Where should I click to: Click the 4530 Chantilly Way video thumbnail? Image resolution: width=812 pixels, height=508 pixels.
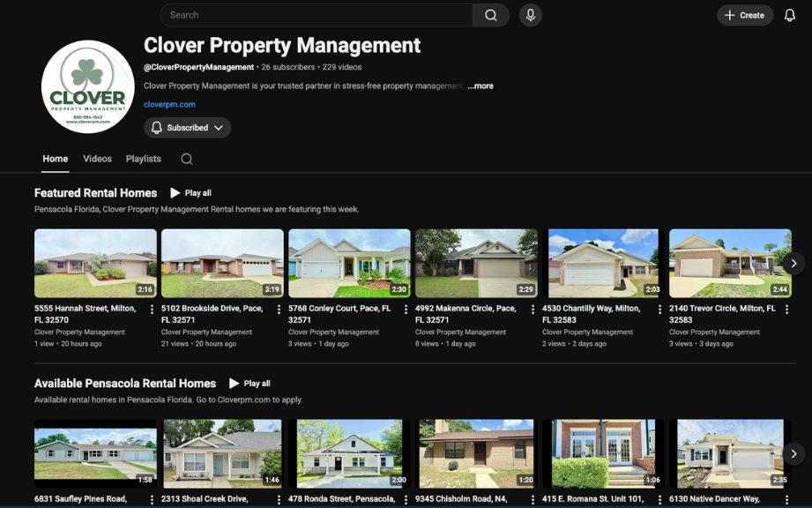pos(603,263)
